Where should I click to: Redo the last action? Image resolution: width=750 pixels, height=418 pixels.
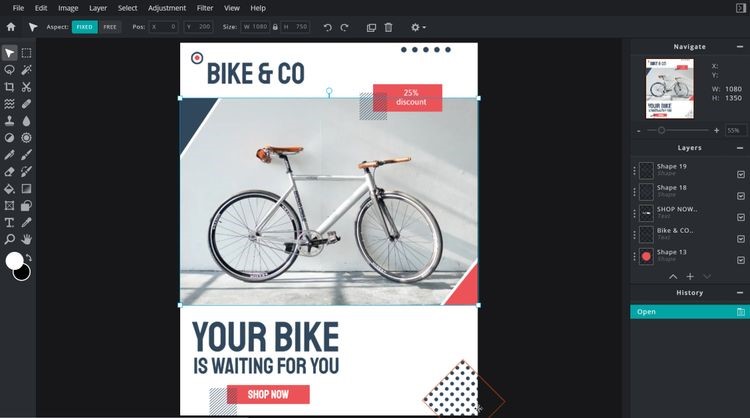click(344, 27)
